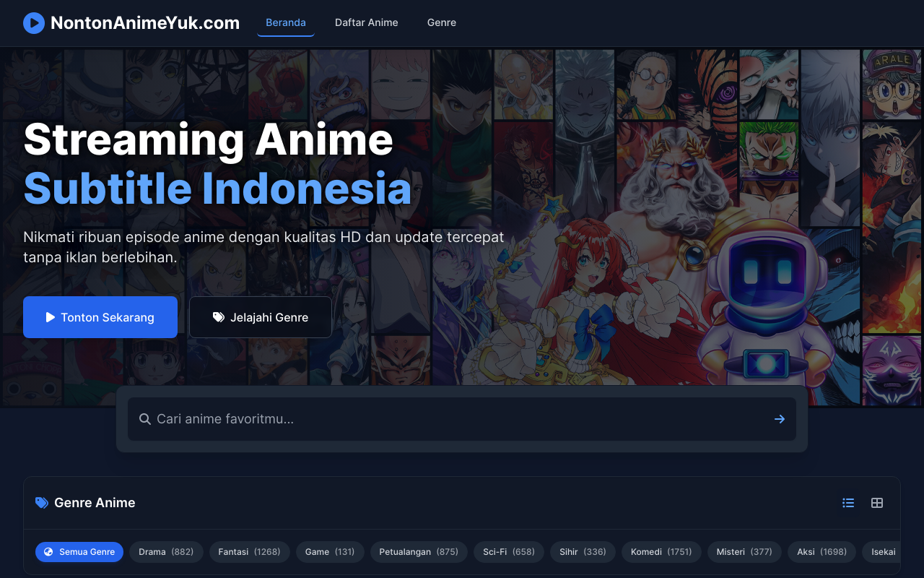Image resolution: width=924 pixels, height=578 pixels.
Task: Focus the Cari anime favoritmu search field
Action: click(x=462, y=419)
